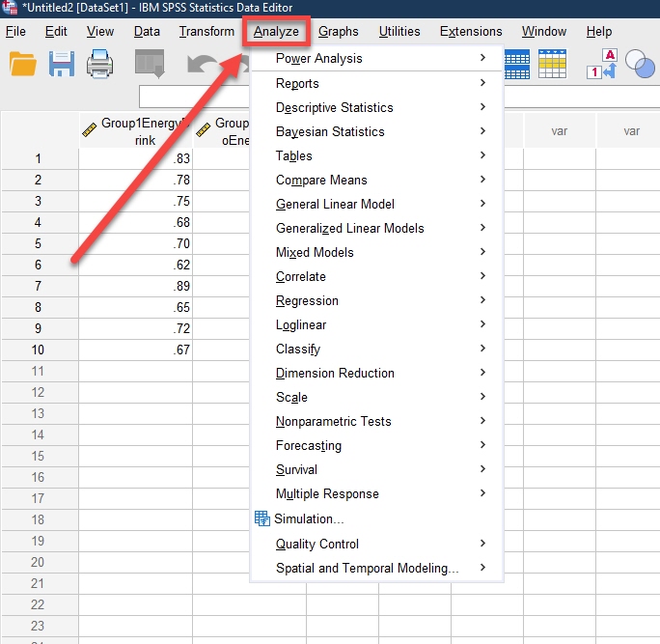
Task: Click the blue grid toolbar icon
Action: click(x=516, y=64)
